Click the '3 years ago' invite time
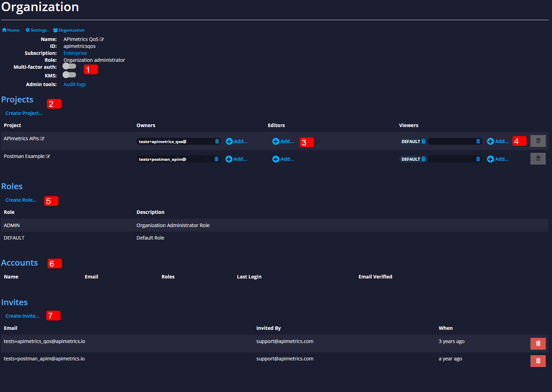This screenshot has height=392, width=552. pyautogui.click(x=451, y=341)
